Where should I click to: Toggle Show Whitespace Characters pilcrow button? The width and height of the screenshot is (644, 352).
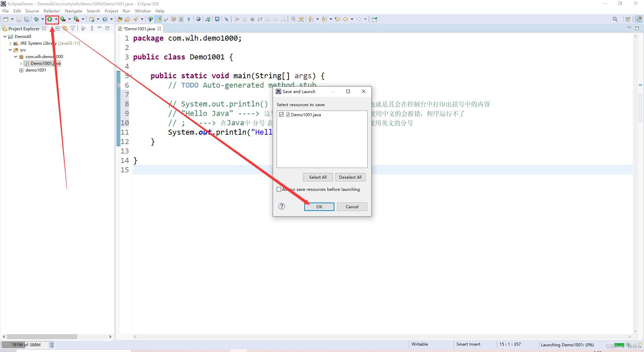189,19
